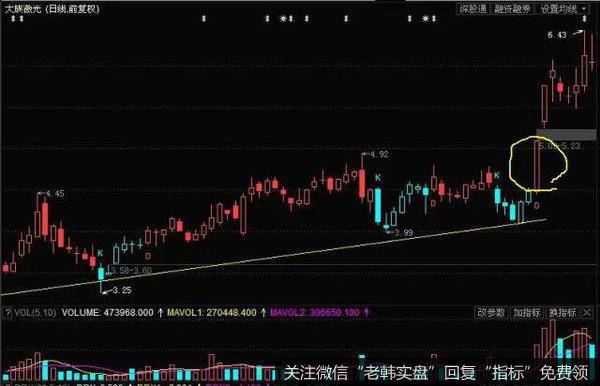Click the first event marker at the top left
Viewport: 600px width, 386px height.
click(x=13, y=18)
